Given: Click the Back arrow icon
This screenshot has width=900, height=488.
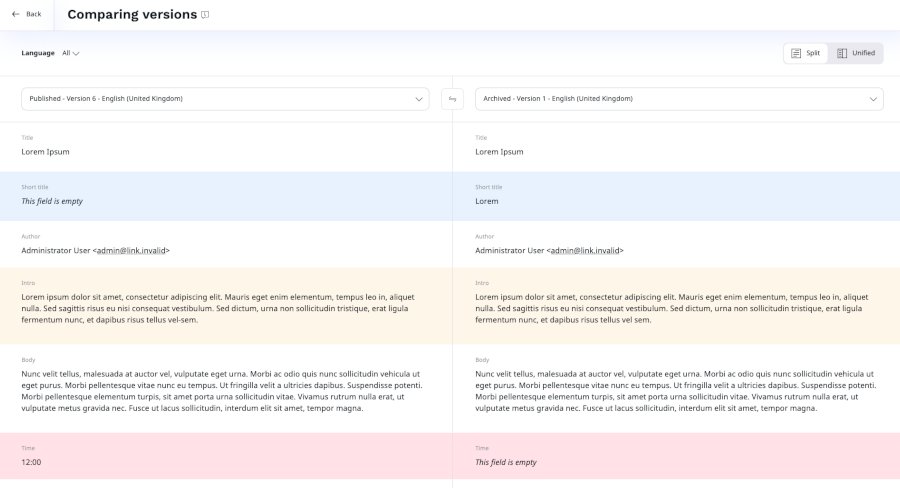Looking at the screenshot, I should (x=16, y=14).
